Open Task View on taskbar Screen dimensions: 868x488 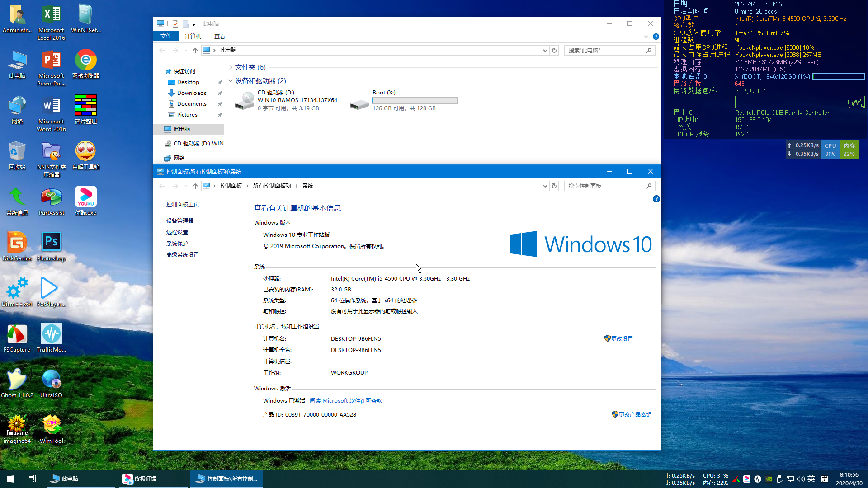(32, 479)
